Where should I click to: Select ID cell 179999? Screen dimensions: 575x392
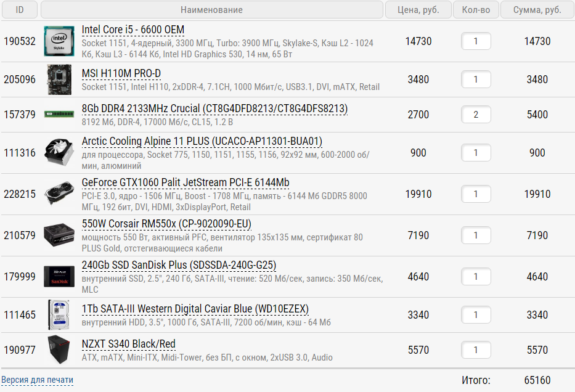pyautogui.click(x=20, y=277)
